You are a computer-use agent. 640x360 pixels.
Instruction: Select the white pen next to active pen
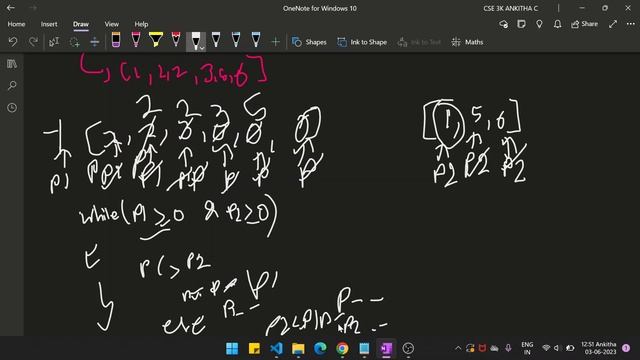point(216,40)
